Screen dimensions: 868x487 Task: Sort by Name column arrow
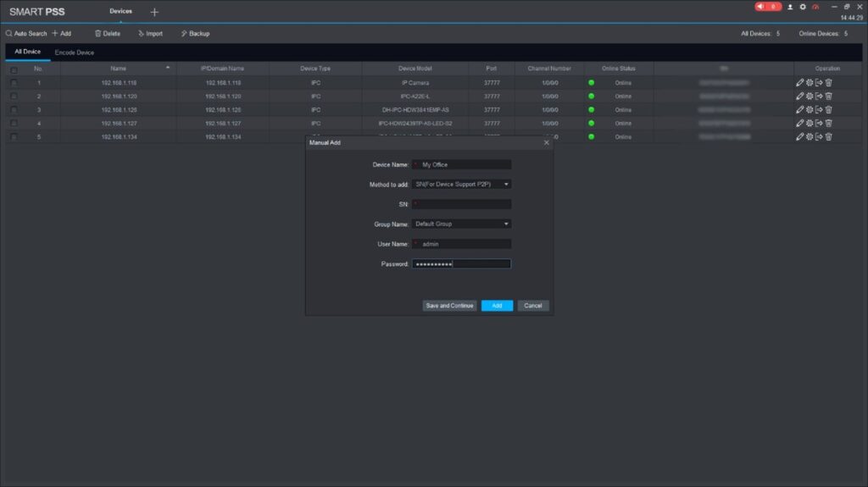[168, 68]
